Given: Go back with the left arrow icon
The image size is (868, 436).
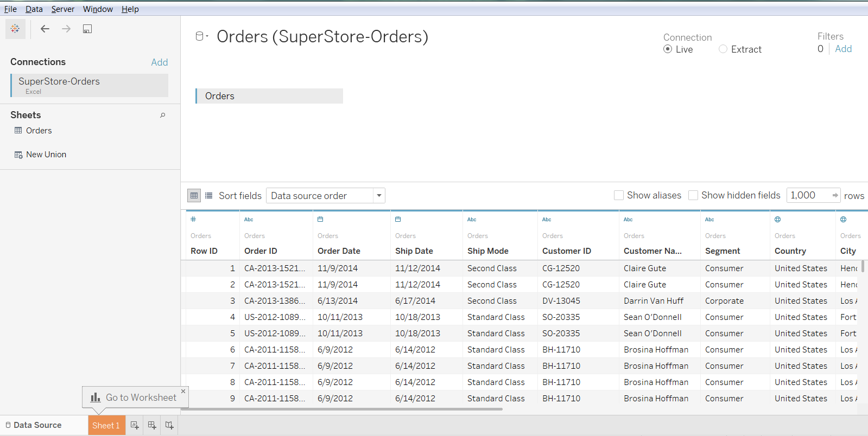Looking at the screenshot, I should pyautogui.click(x=45, y=29).
